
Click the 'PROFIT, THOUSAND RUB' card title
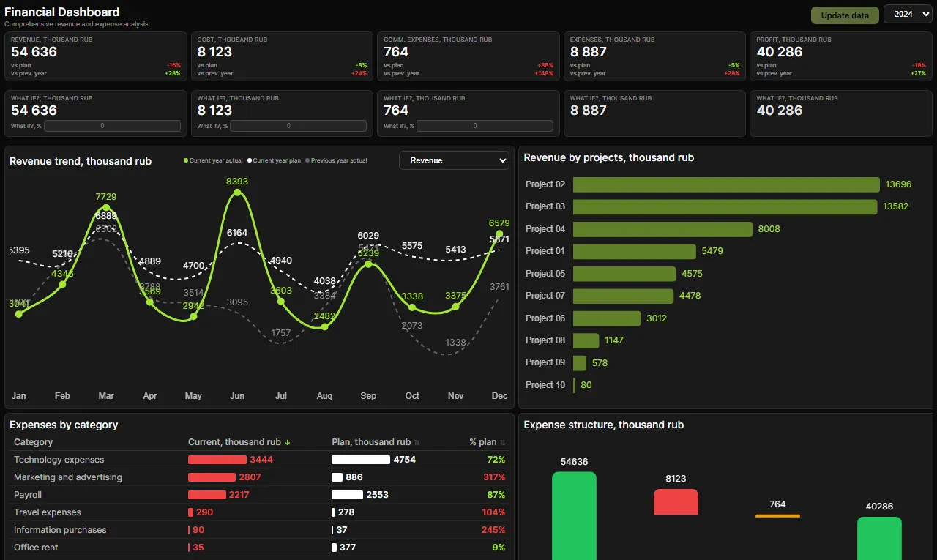[x=794, y=40]
